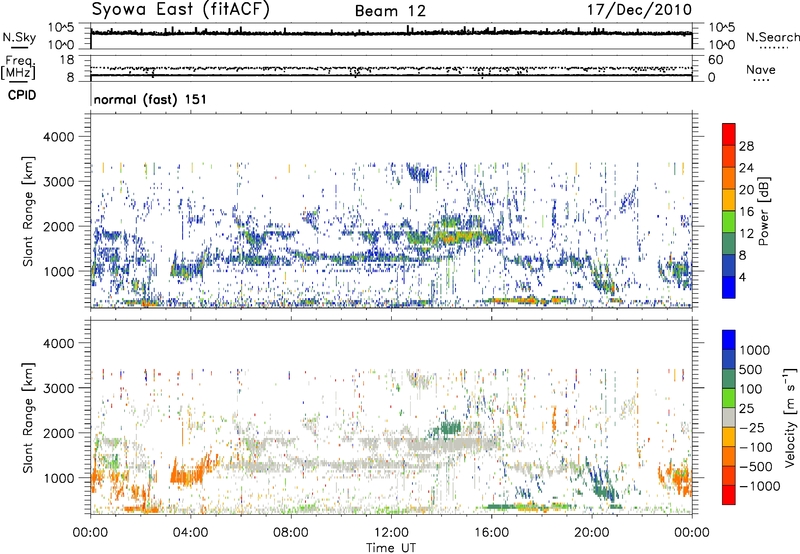Select the '4' label on Power colorbar
Screen dimensions: 800x554
point(743,277)
